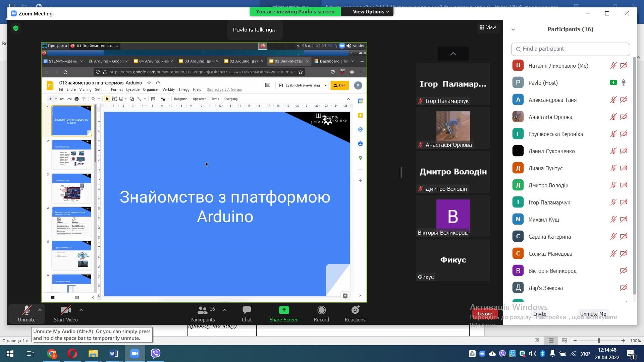Open comment history icon in Slides
The height and width of the screenshot is (362, 644).
(x=268, y=85)
